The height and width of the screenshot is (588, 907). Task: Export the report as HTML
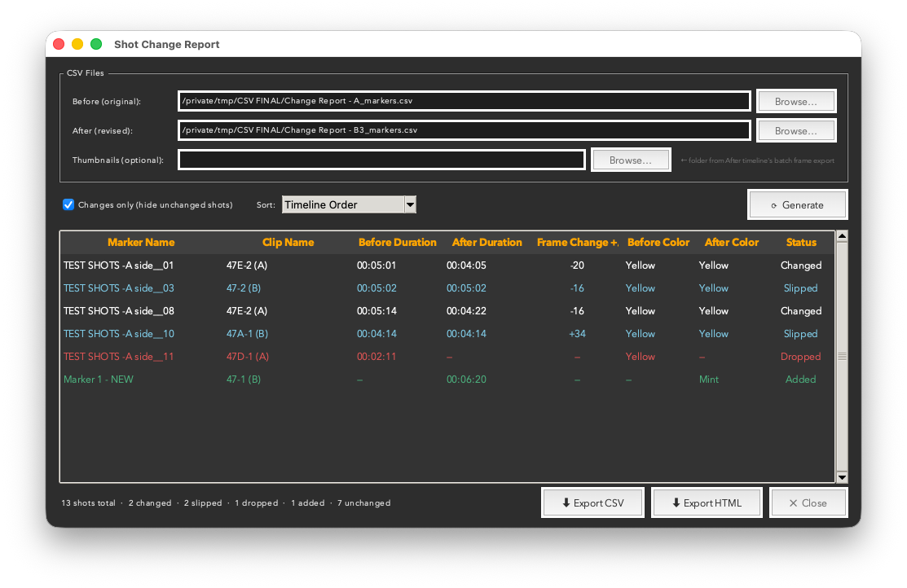coord(707,503)
